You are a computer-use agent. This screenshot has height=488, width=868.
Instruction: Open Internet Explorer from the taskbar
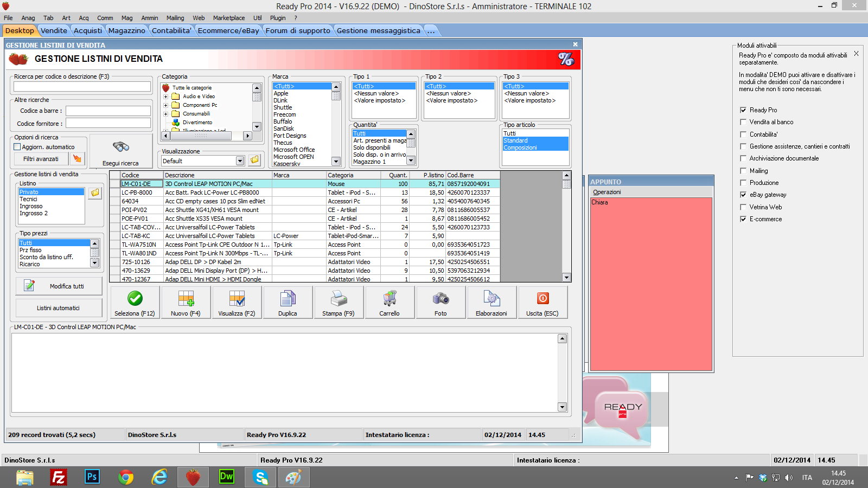pyautogui.click(x=159, y=477)
